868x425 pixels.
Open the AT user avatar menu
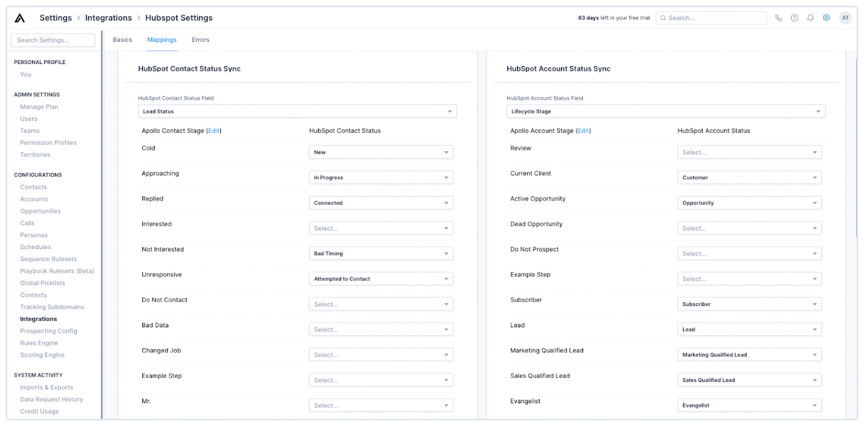(x=845, y=18)
